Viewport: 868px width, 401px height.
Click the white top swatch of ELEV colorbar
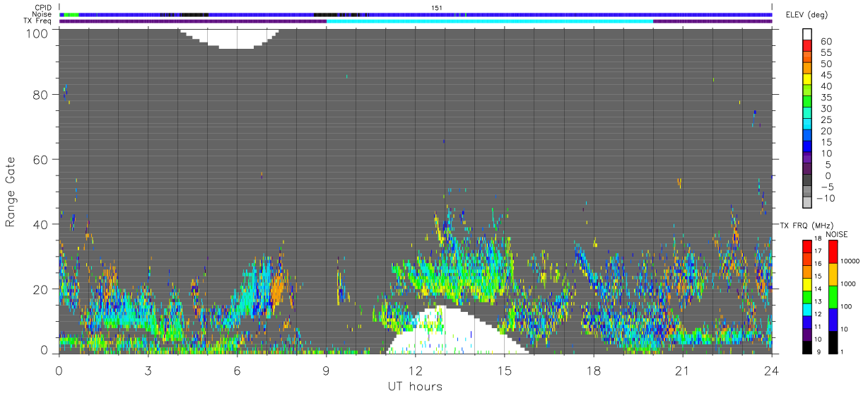tap(808, 33)
